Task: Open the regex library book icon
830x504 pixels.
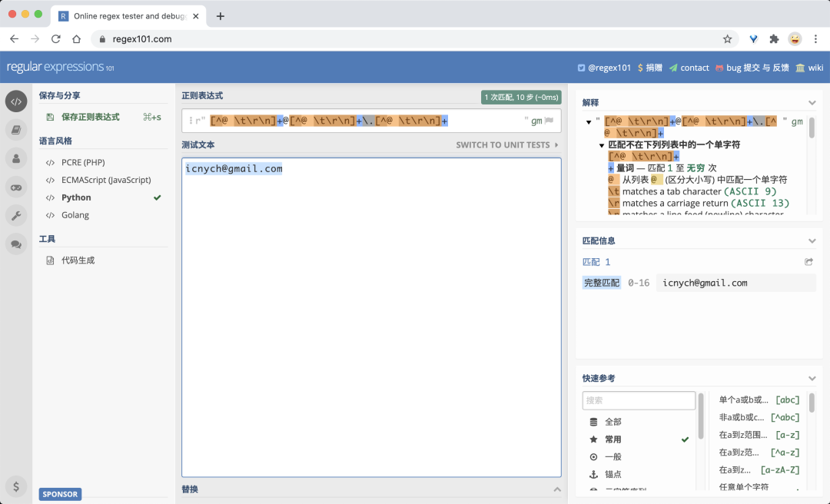Action: [x=16, y=130]
